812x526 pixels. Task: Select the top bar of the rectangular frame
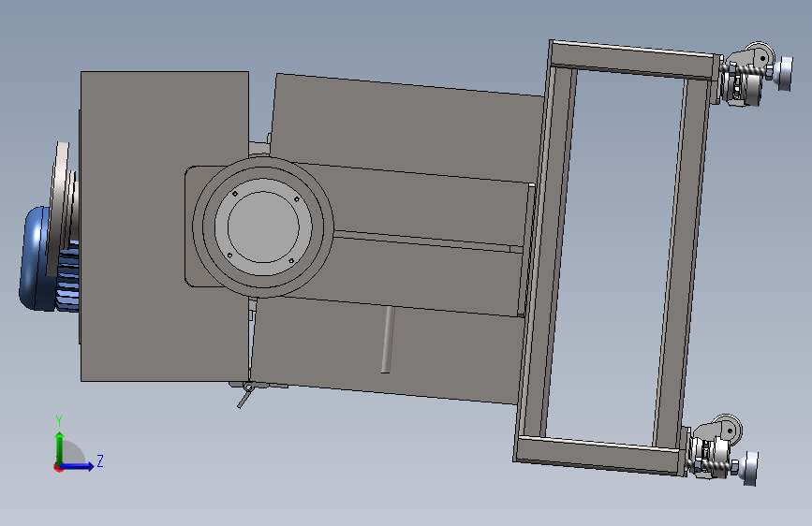click(x=635, y=60)
